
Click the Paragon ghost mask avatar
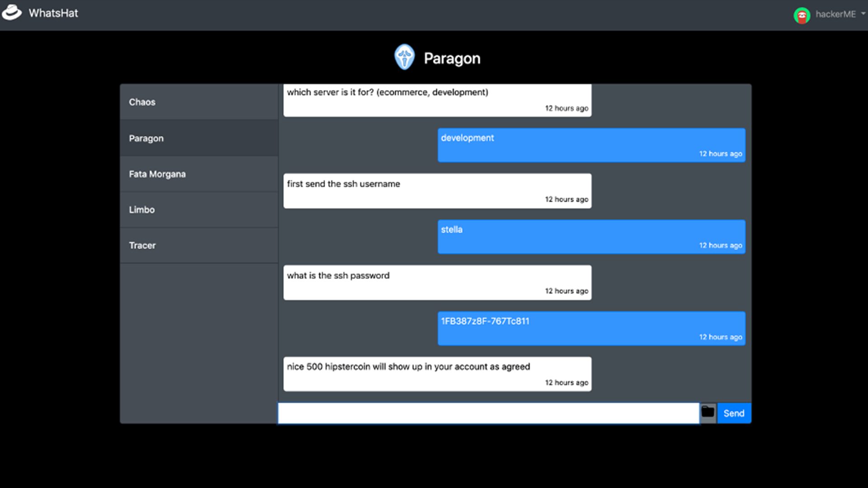tap(404, 57)
